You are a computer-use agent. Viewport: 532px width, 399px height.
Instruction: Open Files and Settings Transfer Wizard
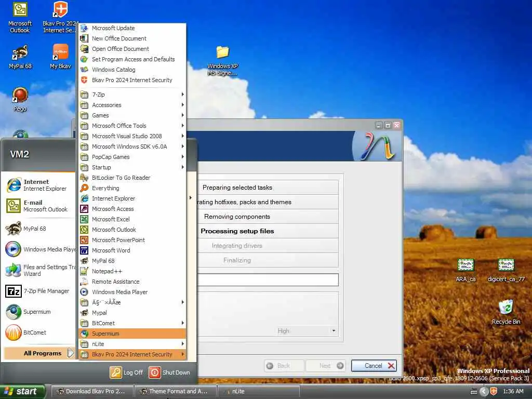coord(39,270)
